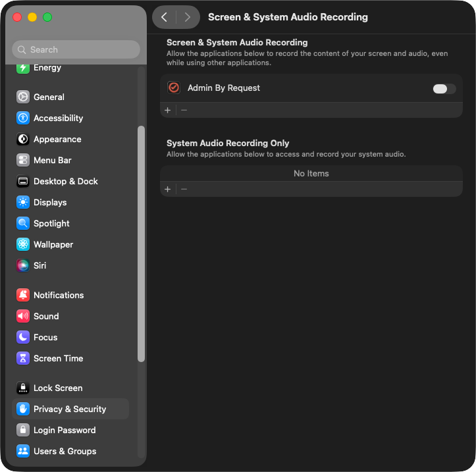Open the Siri settings icon
Image resolution: width=476 pixels, height=472 pixels.
click(x=23, y=265)
